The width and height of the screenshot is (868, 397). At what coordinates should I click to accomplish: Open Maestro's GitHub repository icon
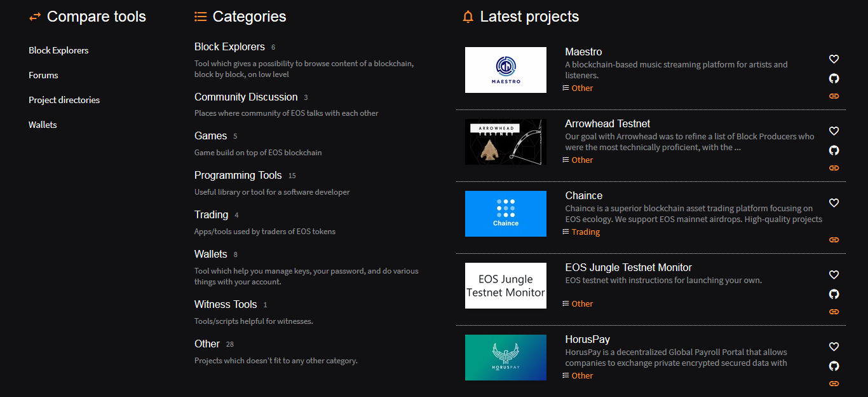(x=834, y=78)
